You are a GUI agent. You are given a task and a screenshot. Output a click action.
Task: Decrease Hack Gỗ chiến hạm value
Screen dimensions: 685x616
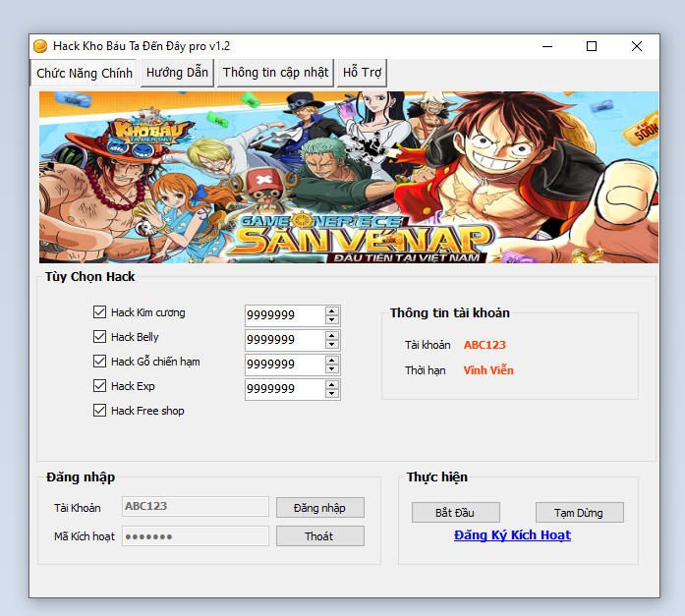332,370
